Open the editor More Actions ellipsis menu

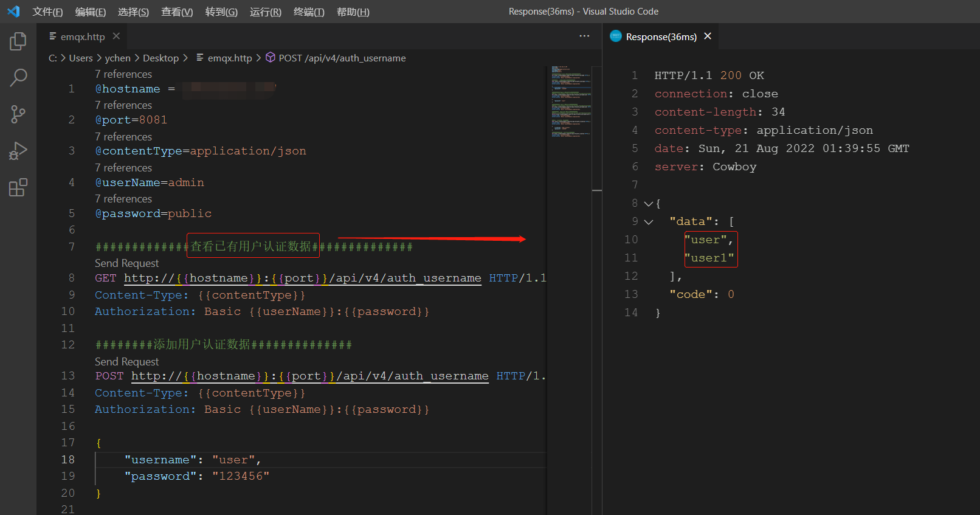(x=584, y=36)
